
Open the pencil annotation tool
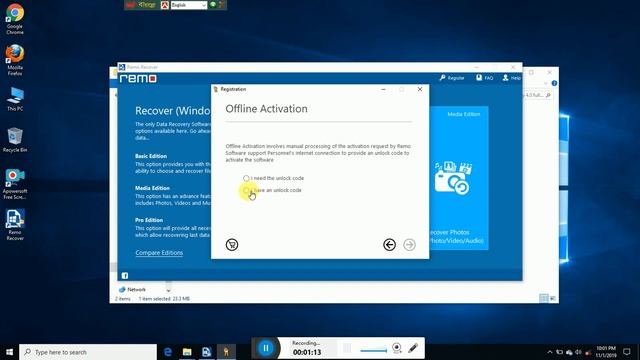(413, 348)
